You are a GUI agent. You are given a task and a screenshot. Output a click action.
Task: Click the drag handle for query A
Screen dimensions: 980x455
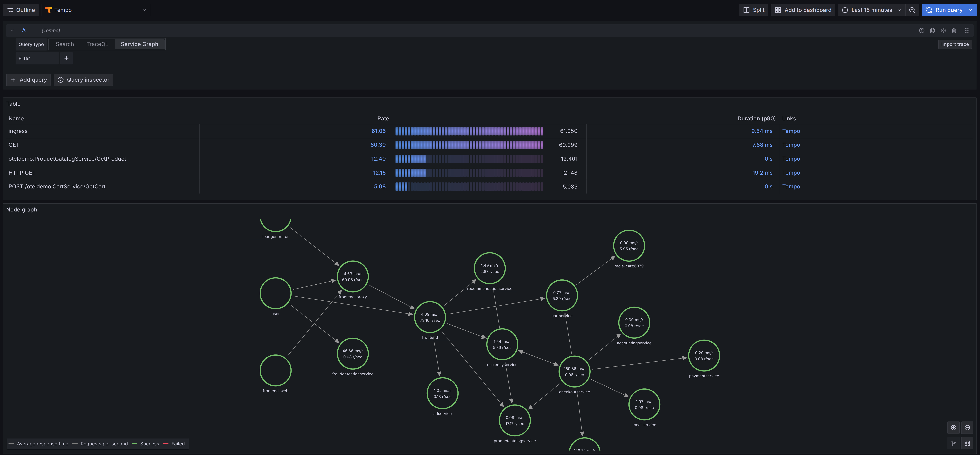967,30
